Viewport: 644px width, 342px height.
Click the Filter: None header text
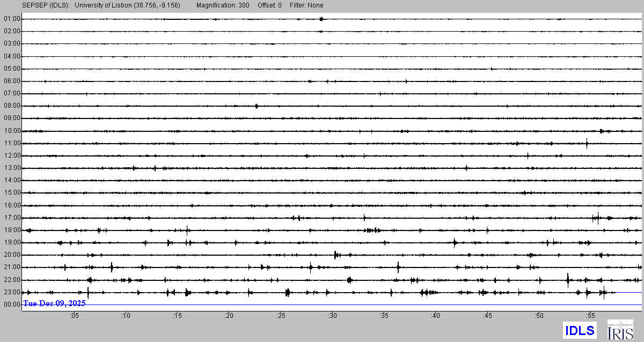pos(306,5)
